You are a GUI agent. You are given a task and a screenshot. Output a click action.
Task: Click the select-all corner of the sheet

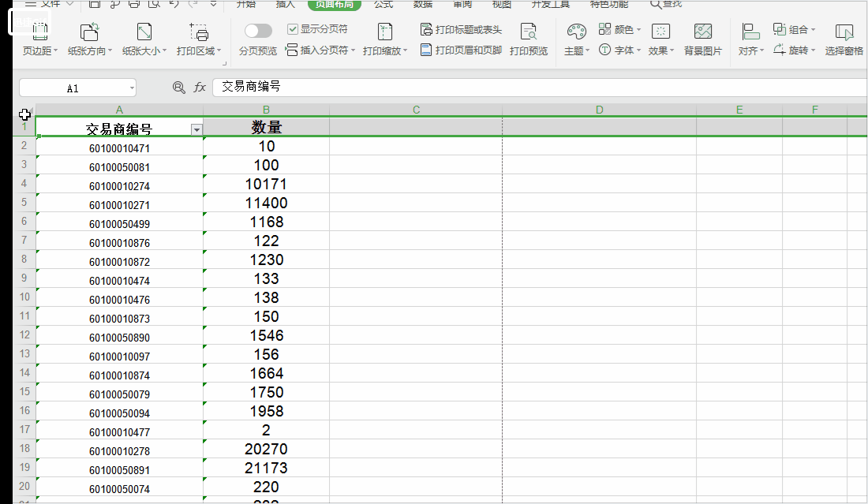(25, 110)
